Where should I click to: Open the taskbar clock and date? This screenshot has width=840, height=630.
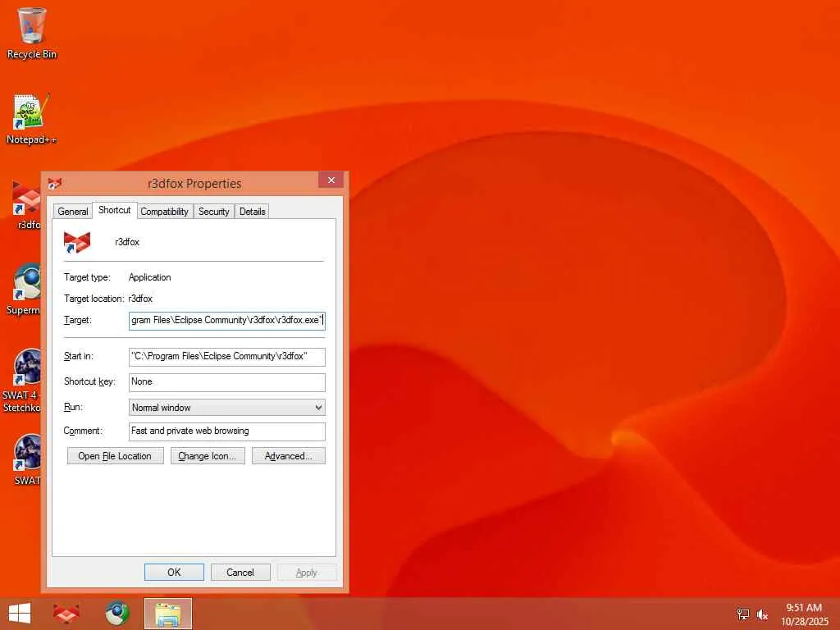(804, 614)
